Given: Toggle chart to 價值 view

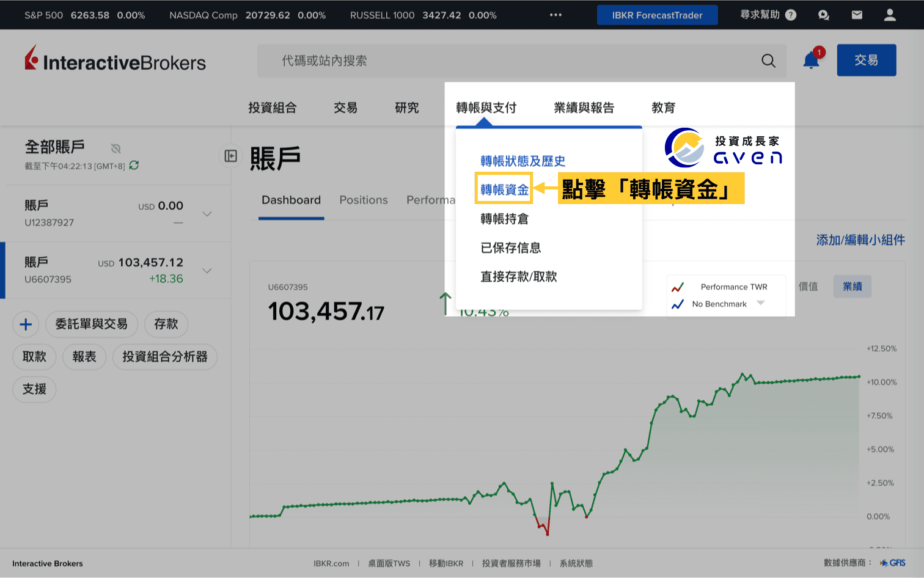Looking at the screenshot, I should (809, 287).
